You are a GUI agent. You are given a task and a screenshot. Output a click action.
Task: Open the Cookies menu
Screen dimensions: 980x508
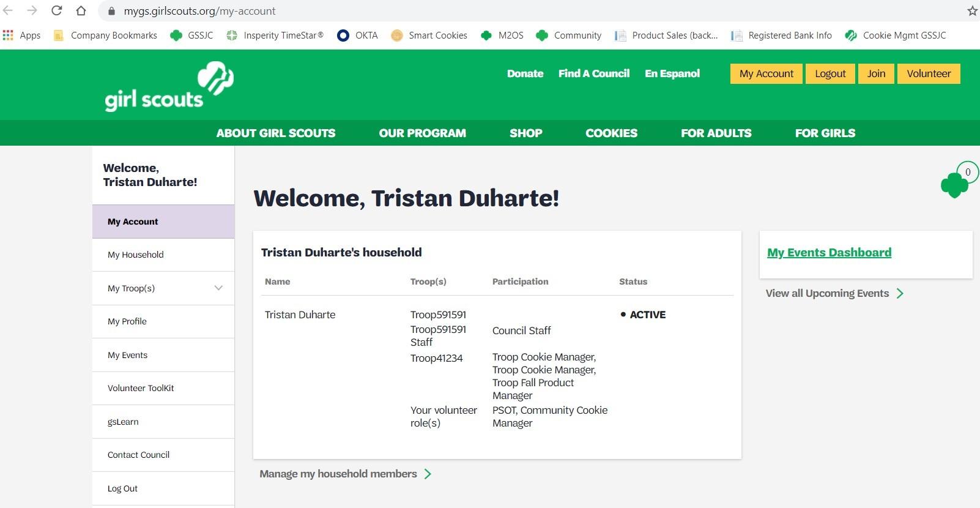tap(612, 133)
